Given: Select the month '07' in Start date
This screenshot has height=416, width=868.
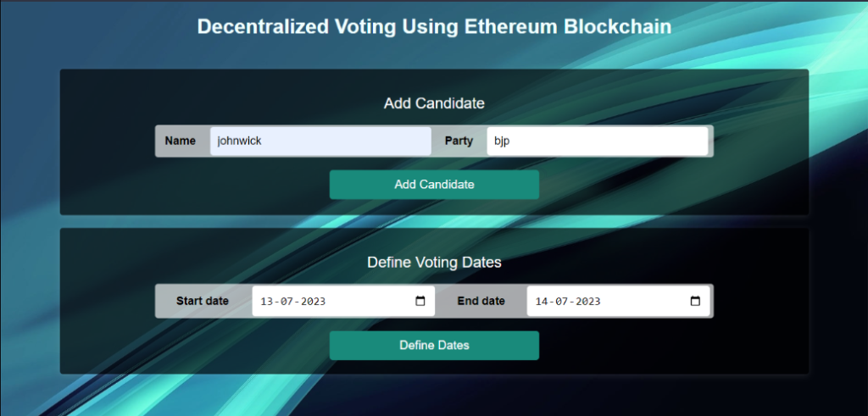Looking at the screenshot, I should 287,302.
